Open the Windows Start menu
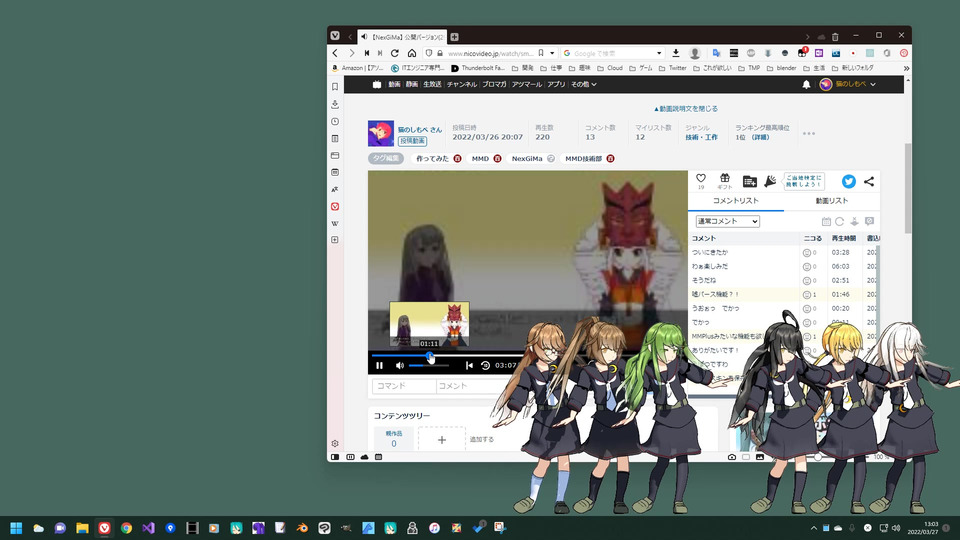 [16, 528]
